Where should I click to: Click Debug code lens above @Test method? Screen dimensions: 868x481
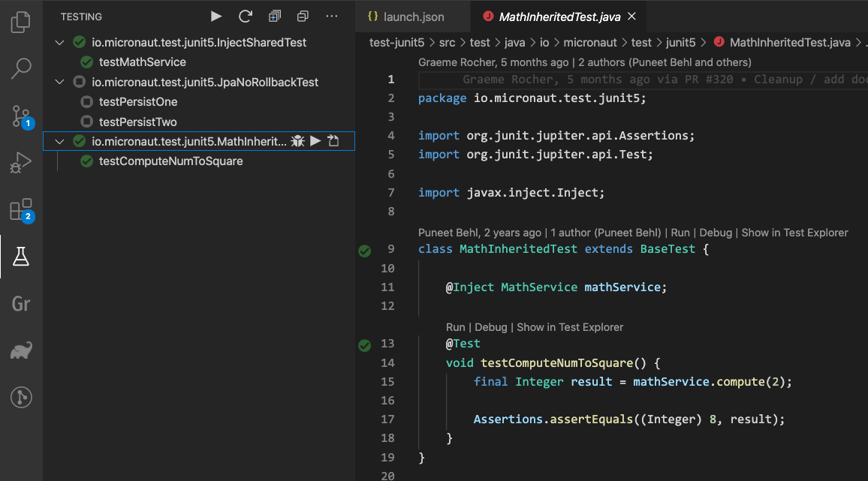point(491,327)
